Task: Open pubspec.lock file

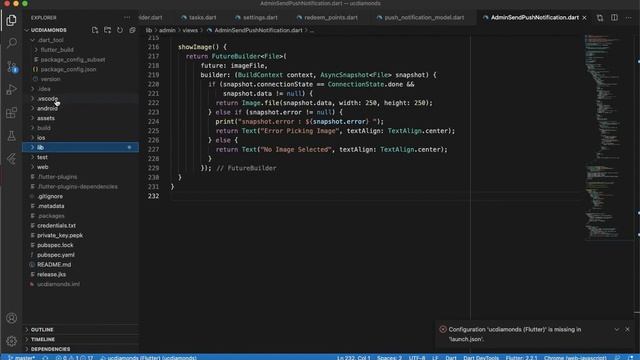Action: [55, 245]
